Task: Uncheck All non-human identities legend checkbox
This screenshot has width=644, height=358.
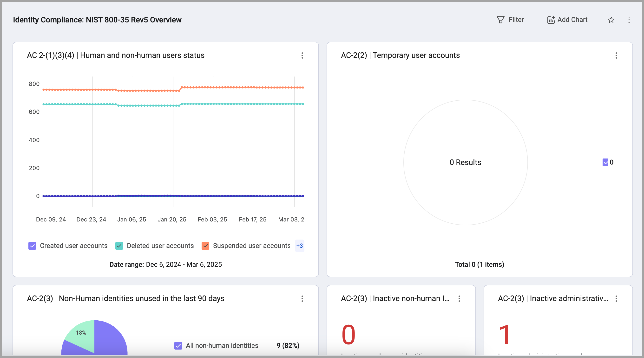Action: (x=178, y=345)
